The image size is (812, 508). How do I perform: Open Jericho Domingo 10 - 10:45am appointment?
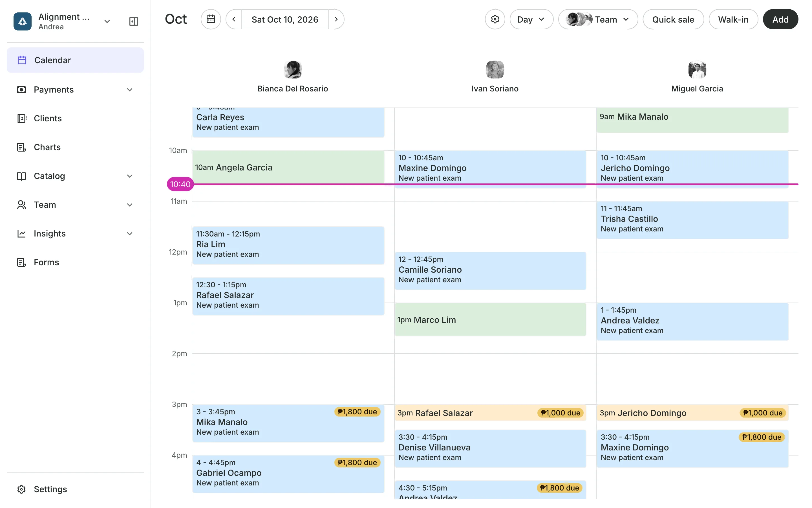point(692,169)
